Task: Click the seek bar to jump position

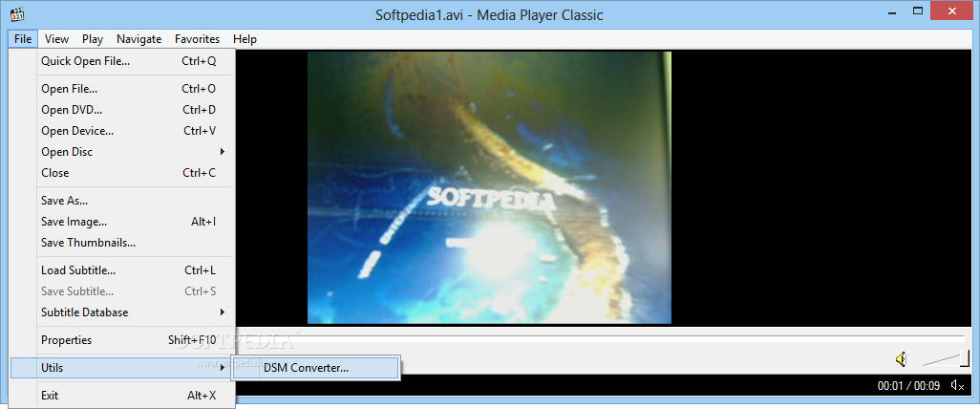Action: click(600, 337)
